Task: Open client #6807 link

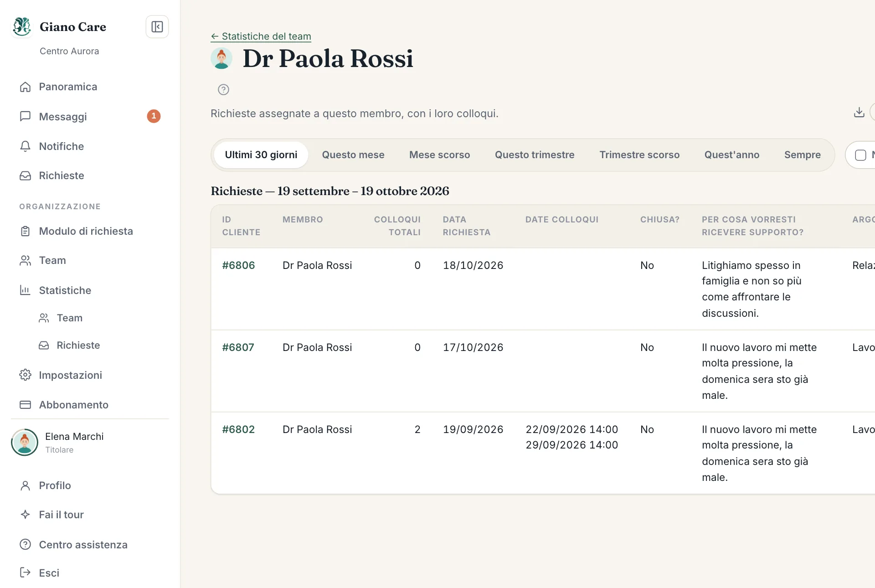Action: (238, 347)
